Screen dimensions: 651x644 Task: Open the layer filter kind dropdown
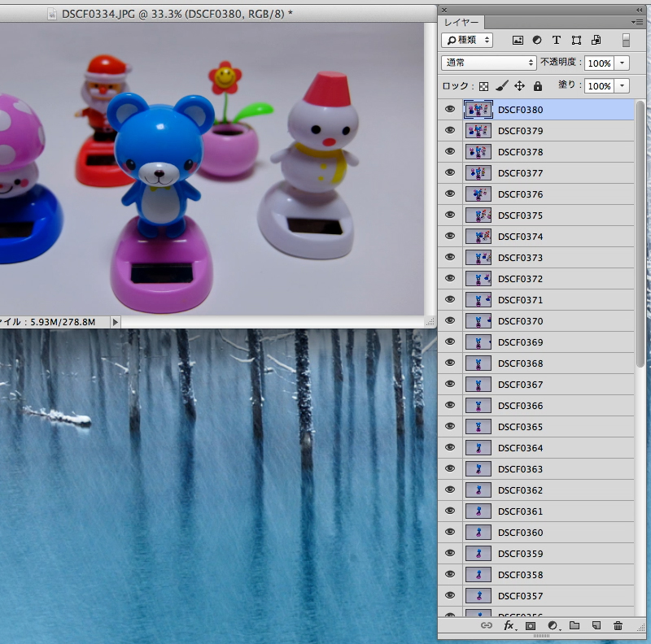click(x=467, y=40)
